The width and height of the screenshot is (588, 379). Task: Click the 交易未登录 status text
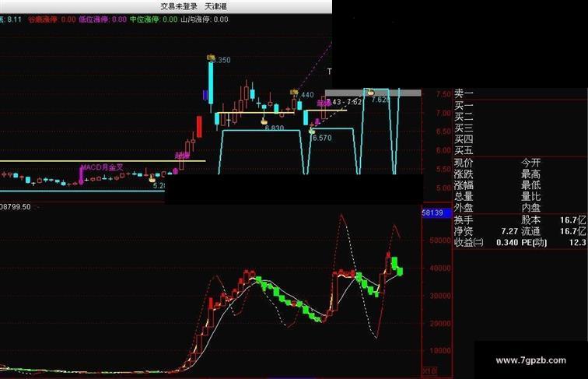179,6
